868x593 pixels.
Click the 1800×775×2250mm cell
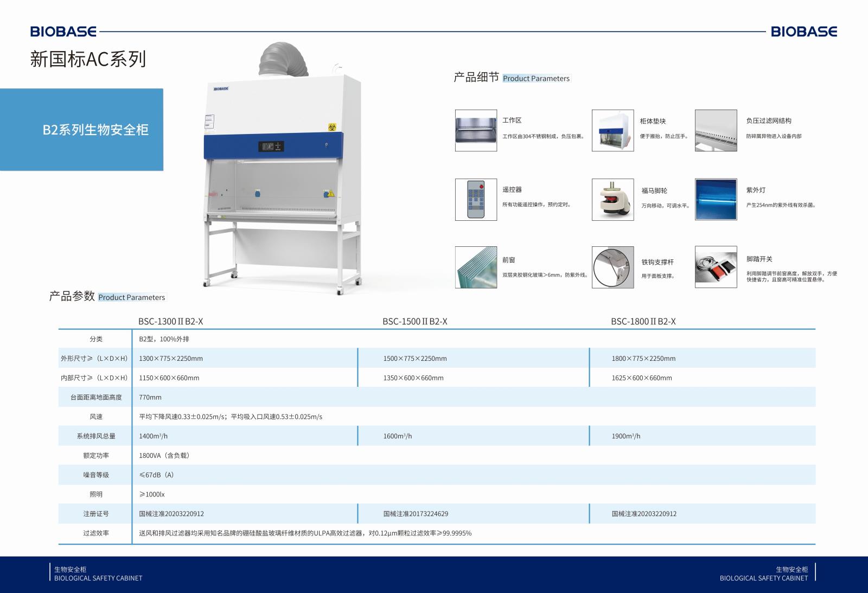point(643,359)
